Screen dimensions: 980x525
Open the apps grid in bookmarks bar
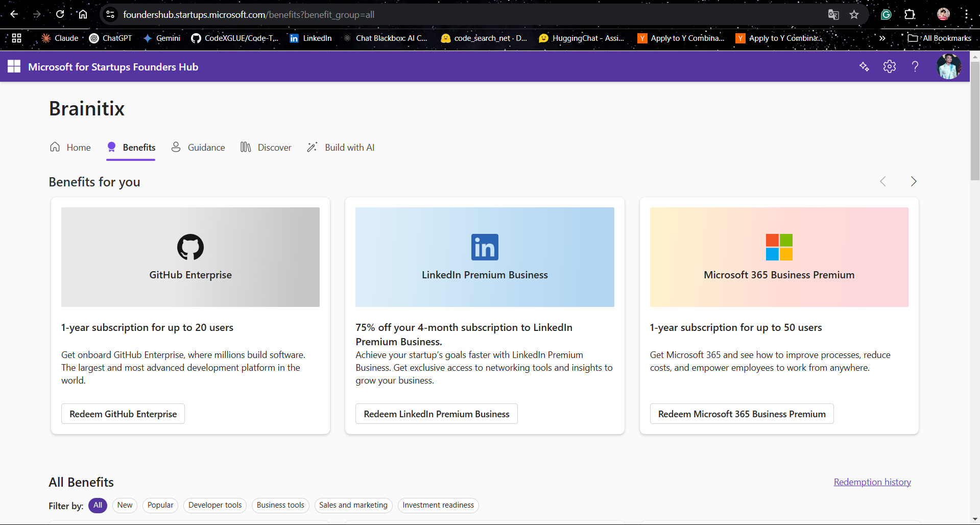pyautogui.click(x=16, y=38)
